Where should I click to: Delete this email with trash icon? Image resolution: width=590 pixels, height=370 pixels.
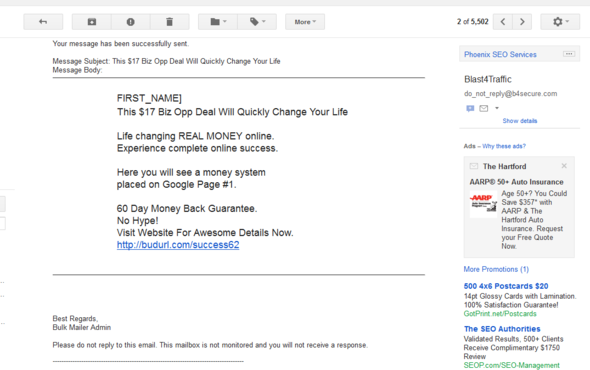pyautogui.click(x=169, y=22)
